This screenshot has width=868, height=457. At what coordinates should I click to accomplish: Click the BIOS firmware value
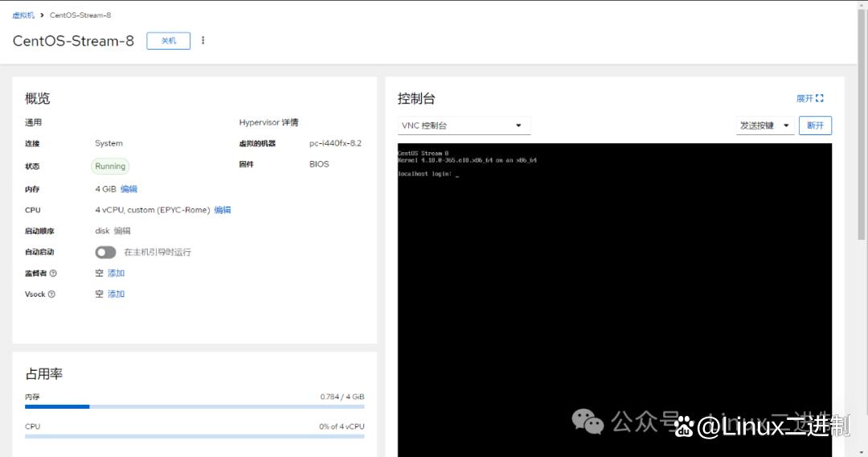pos(319,164)
